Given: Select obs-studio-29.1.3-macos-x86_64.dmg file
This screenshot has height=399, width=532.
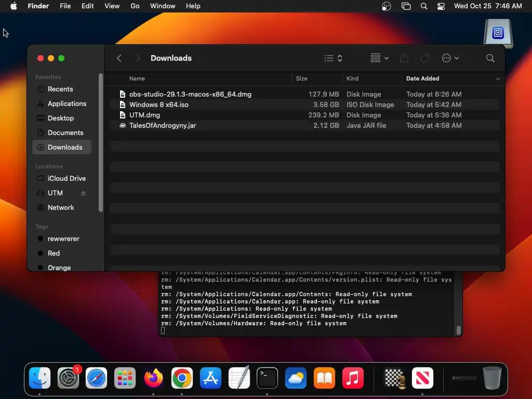Looking at the screenshot, I should [304, 95].
